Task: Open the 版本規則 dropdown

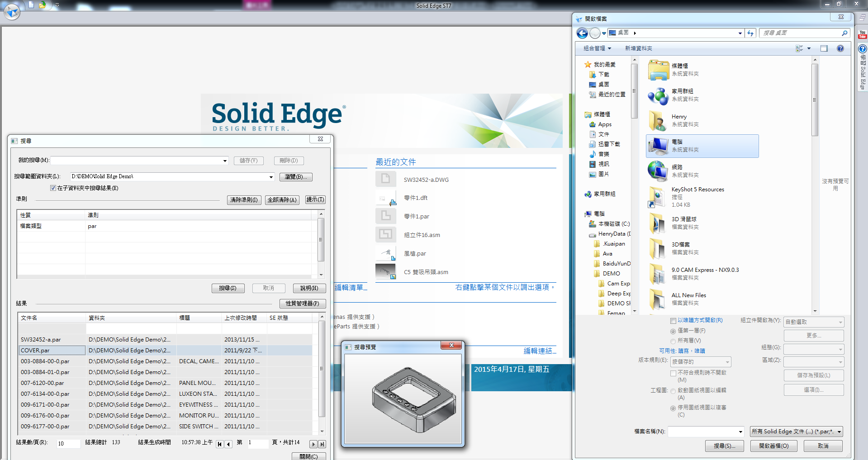Action: pos(701,362)
